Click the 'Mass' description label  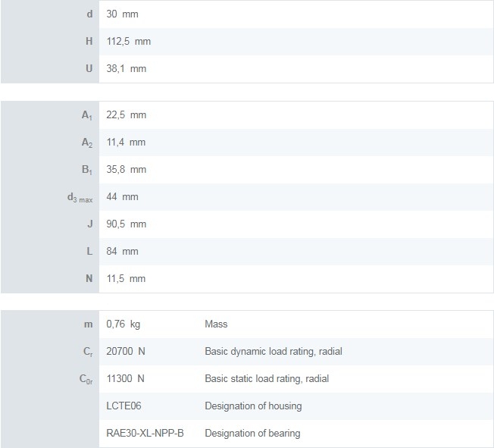pyautogui.click(x=216, y=324)
